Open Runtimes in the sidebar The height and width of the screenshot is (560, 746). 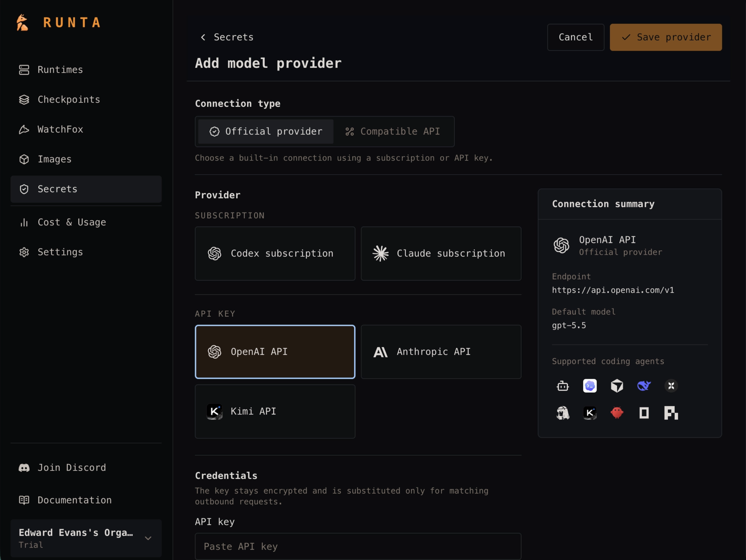[86, 70]
